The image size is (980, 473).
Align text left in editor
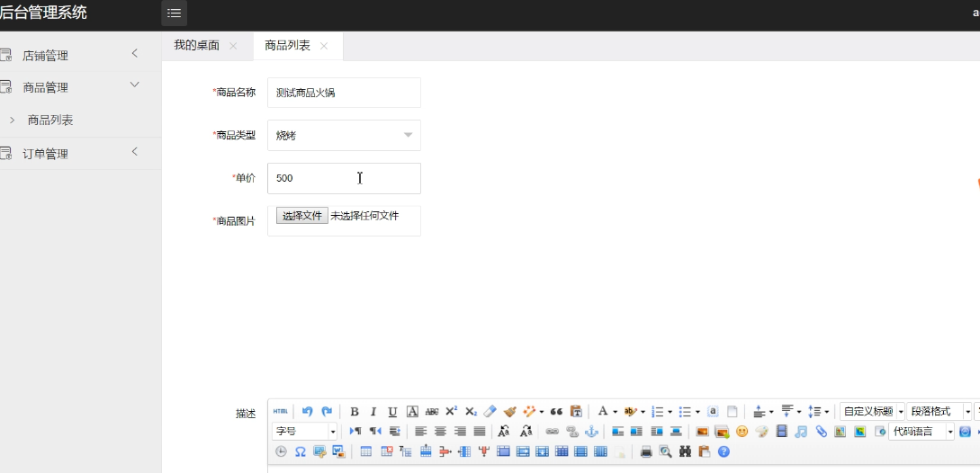(x=421, y=431)
